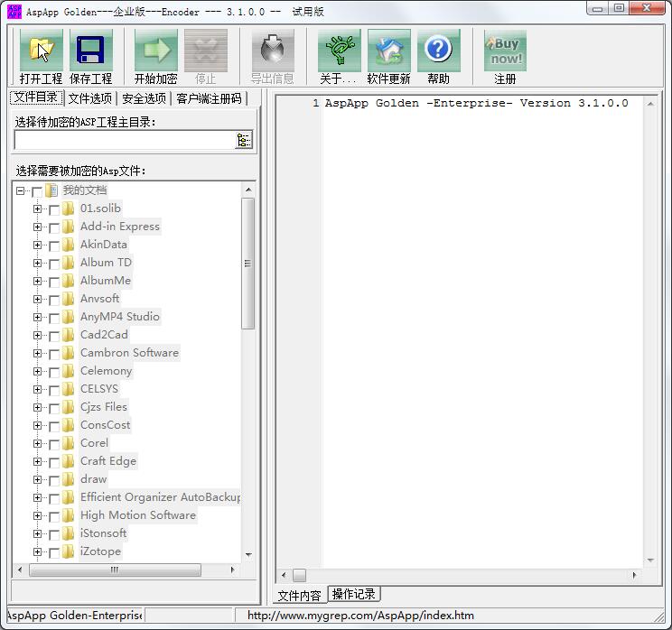Open the 关于 about icon

click(339, 51)
